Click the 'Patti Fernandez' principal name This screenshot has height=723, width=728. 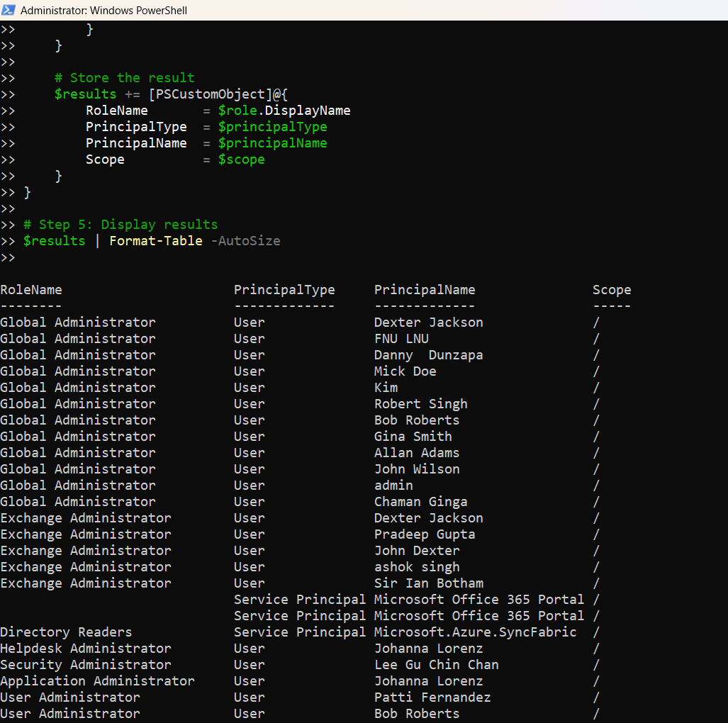point(432,697)
